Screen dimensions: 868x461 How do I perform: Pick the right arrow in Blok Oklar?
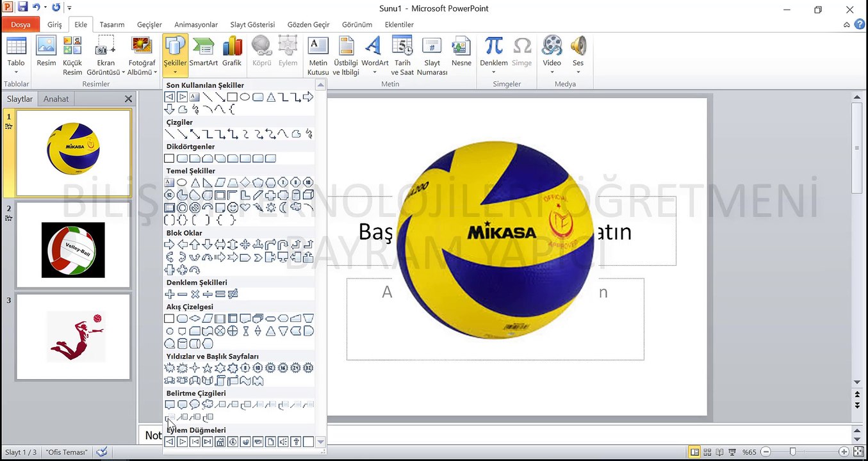pyautogui.click(x=170, y=245)
